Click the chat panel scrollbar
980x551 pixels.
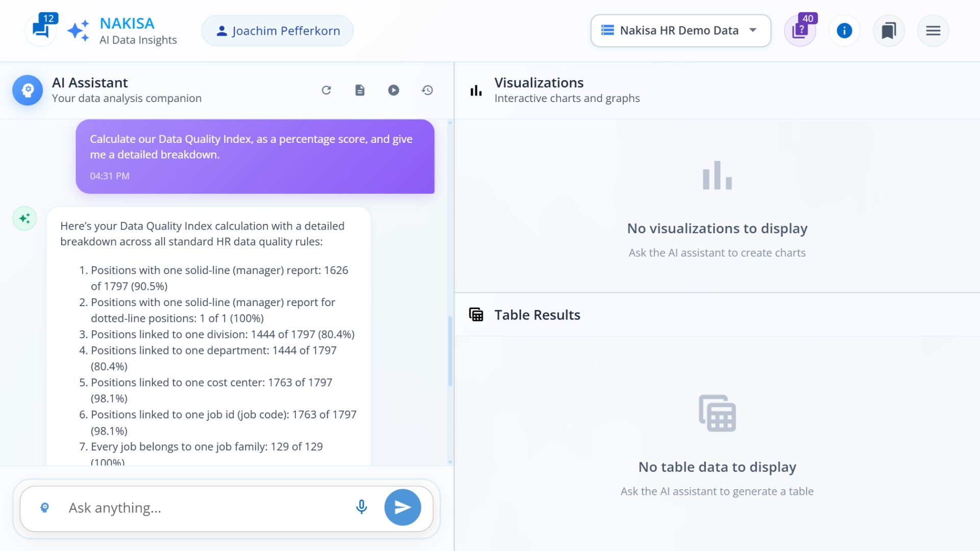[x=450, y=350]
